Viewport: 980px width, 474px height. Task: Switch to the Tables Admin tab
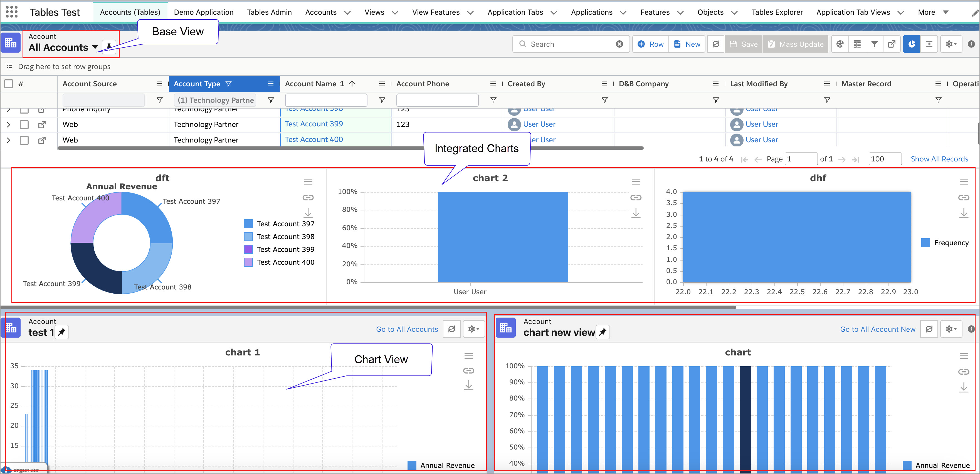(269, 12)
